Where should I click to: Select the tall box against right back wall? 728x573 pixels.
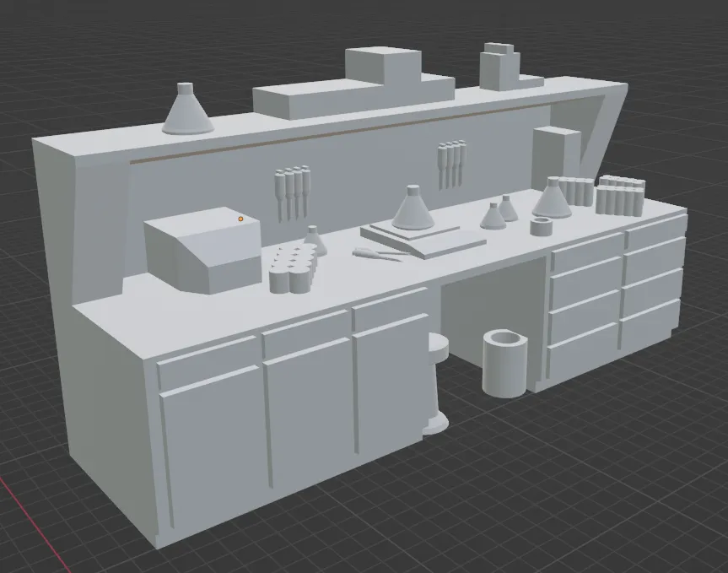coord(555,152)
